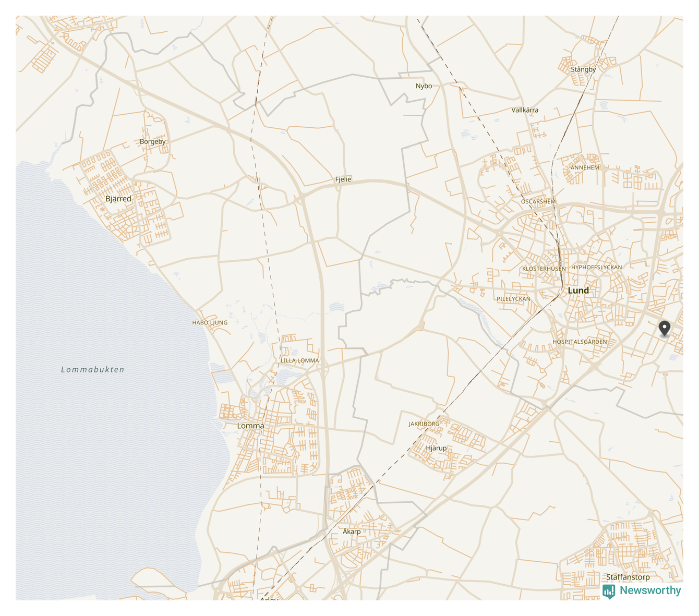699x616 pixels.
Task: Click the ANNEHEM district label
Action: pos(585,167)
